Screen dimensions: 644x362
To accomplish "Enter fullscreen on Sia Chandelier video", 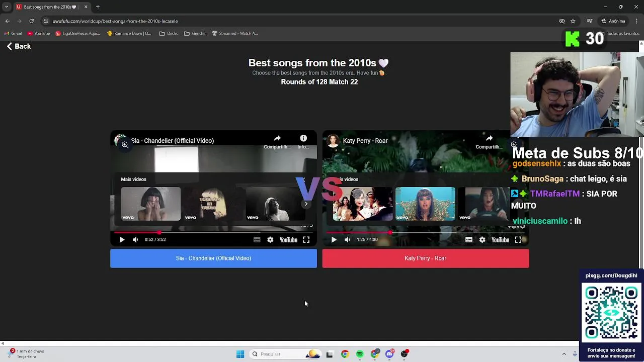I will (306, 240).
